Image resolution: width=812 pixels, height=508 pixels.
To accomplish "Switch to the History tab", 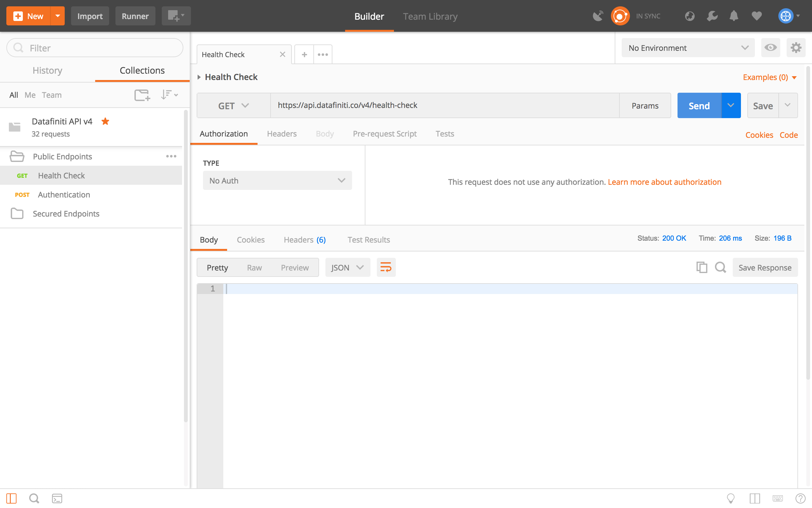I will click(x=47, y=70).
